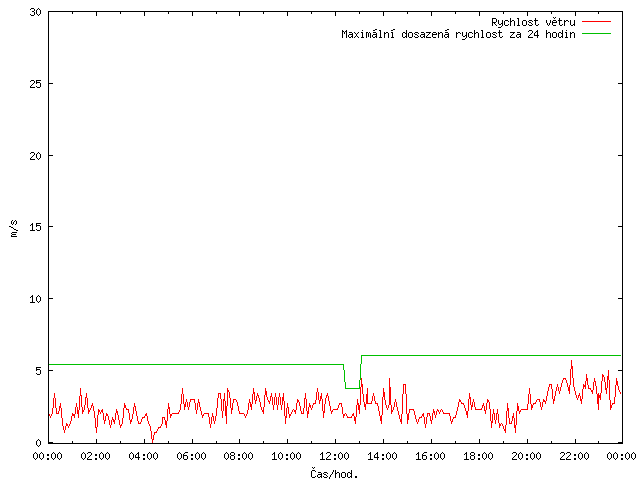Viewport: 640px width, 480px height.
Task: Click the 'Rychlost větru' legend label
Action: tap(533, 22)
